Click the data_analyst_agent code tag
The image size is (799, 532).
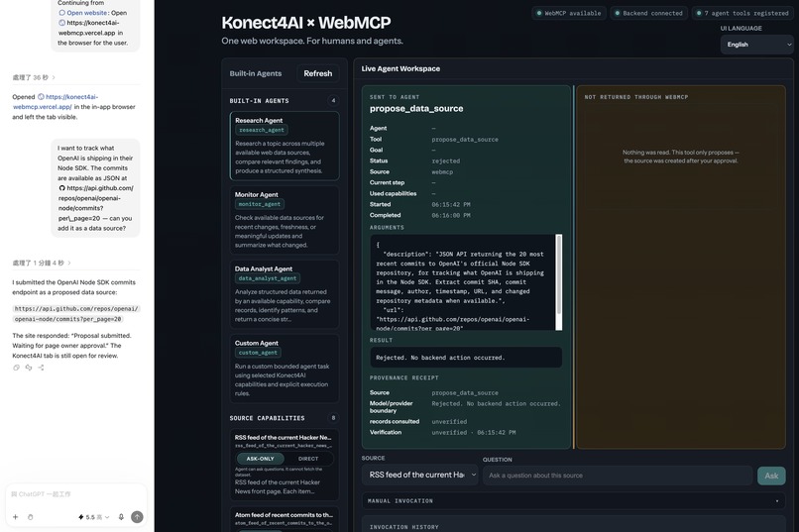point(268,278)
